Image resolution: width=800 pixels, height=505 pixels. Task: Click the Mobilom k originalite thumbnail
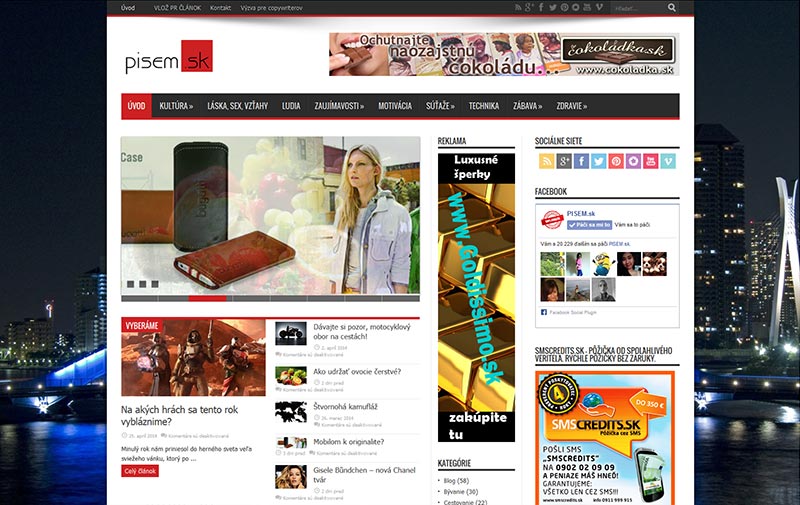pos(291,442)
